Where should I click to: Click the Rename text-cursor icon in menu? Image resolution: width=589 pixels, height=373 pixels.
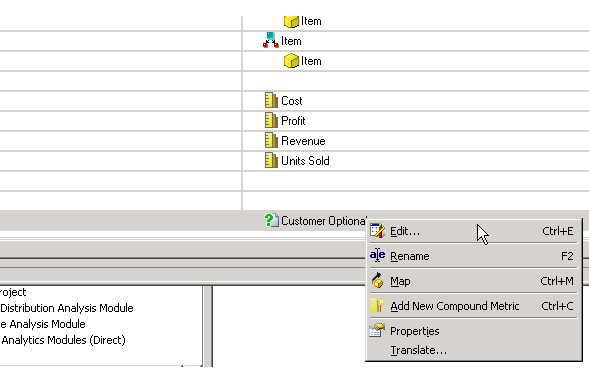pos(377,255)
